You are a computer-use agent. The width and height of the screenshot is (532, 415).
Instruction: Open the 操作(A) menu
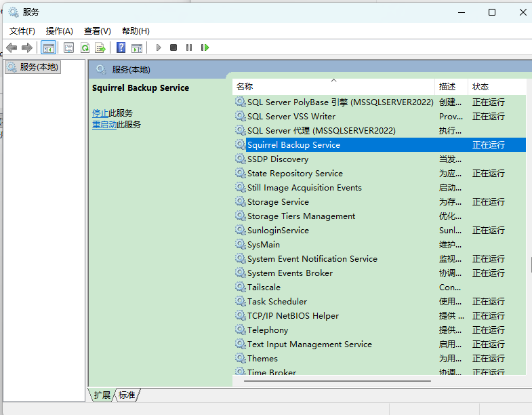[60, 31]
